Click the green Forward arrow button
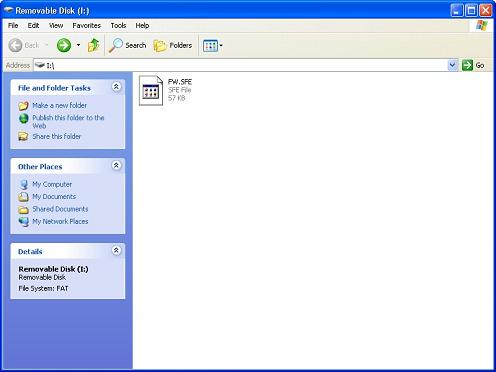 (x=64, y=45)
